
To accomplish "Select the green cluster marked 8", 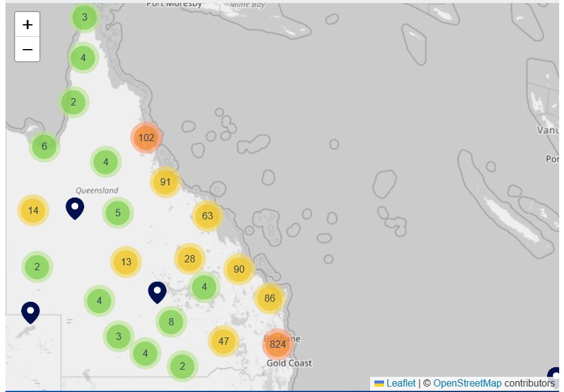I will [171, 322].
